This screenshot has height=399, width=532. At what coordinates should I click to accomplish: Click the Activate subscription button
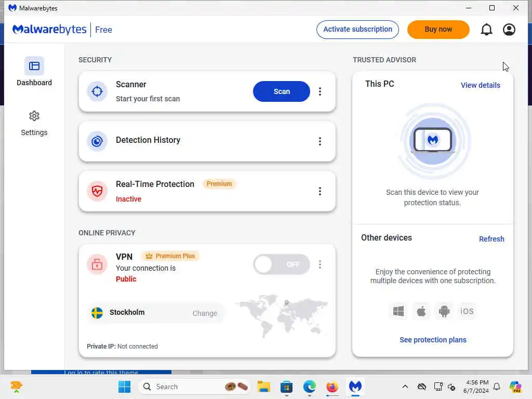(357, 30)
